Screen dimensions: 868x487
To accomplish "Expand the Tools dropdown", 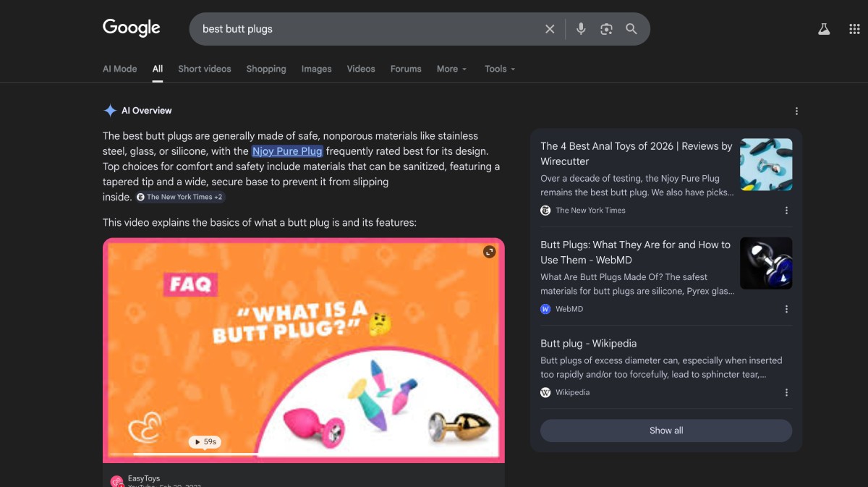I will point(500,69).
